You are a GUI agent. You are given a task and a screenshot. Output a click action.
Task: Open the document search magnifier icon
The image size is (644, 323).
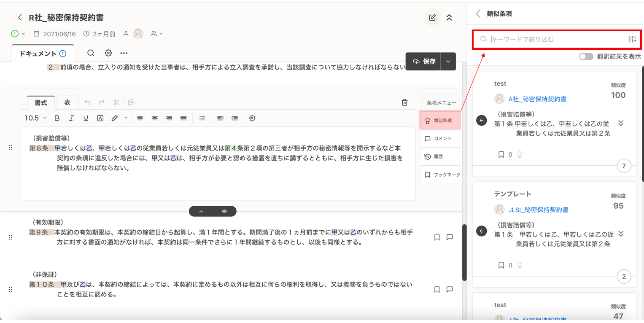click(91, 53)
